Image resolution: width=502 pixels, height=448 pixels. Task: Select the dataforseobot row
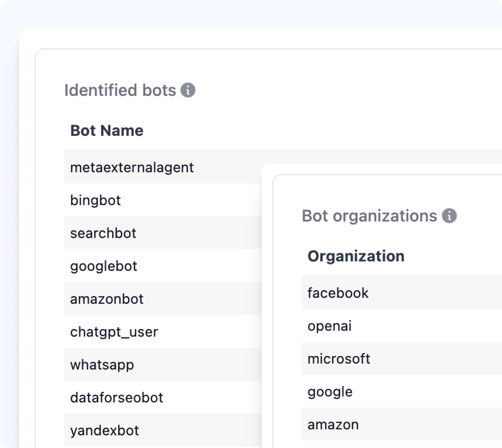tap(117, 398)
